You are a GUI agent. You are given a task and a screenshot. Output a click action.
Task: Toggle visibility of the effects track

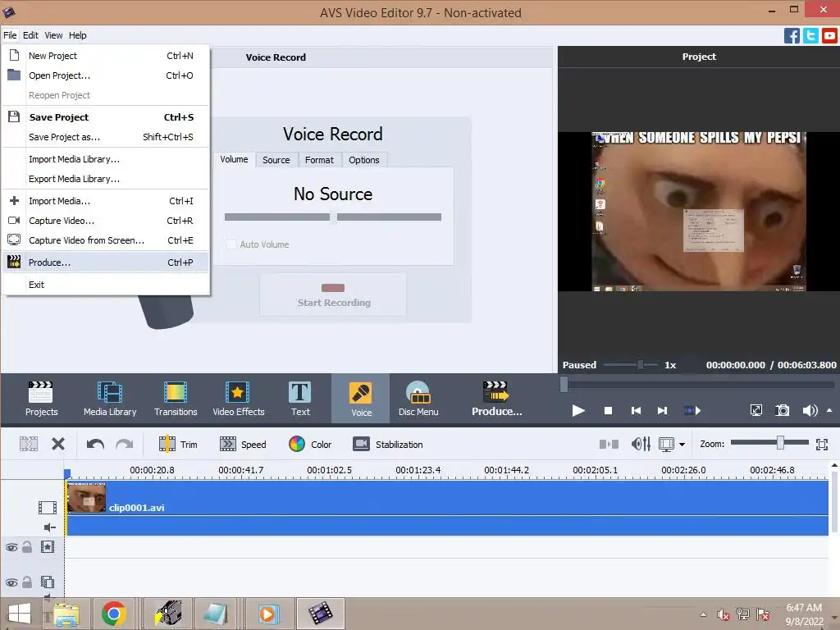click(x=11, y=547)
